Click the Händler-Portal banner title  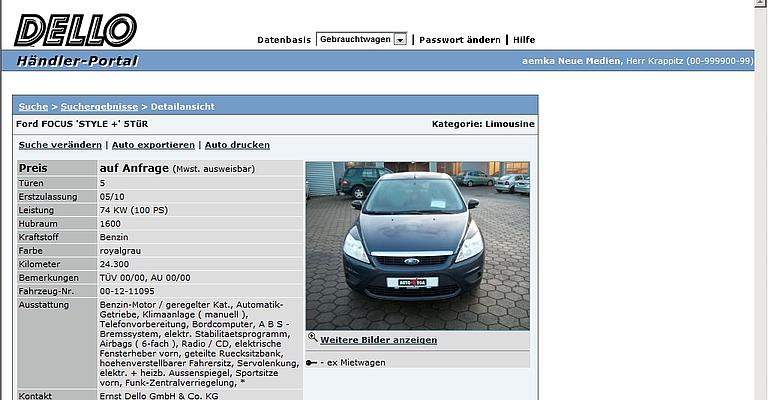click(77, 61)
